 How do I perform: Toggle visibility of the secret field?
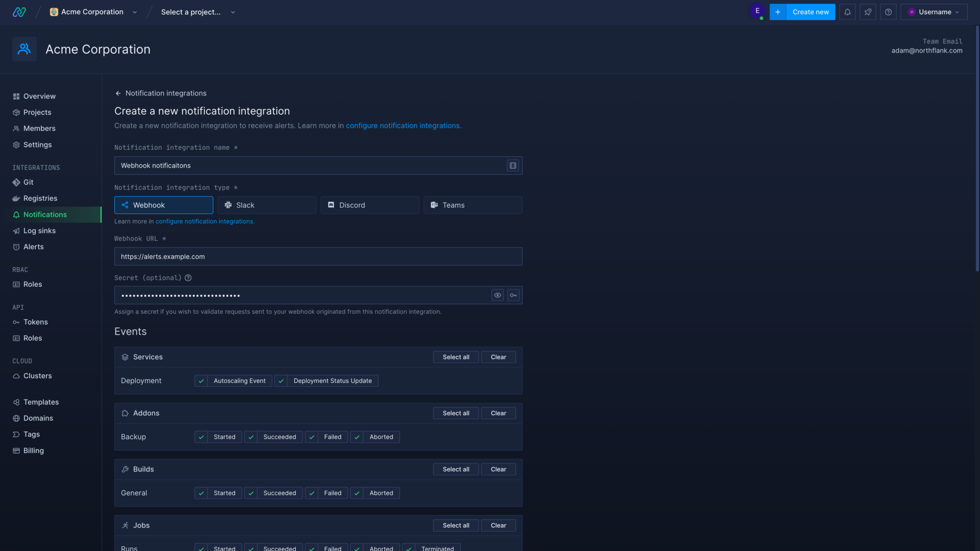[x=498, y=295]
